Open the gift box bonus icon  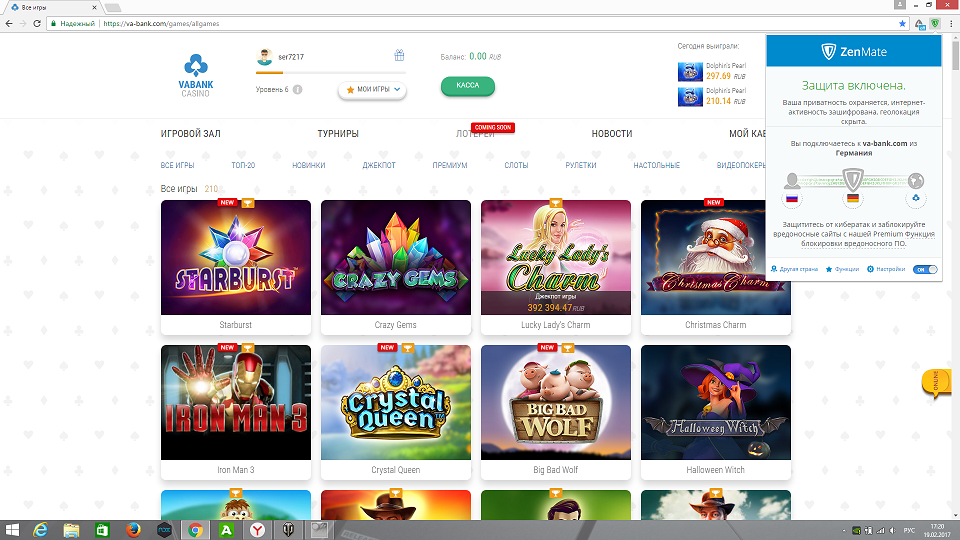click(x=399, y=55)
